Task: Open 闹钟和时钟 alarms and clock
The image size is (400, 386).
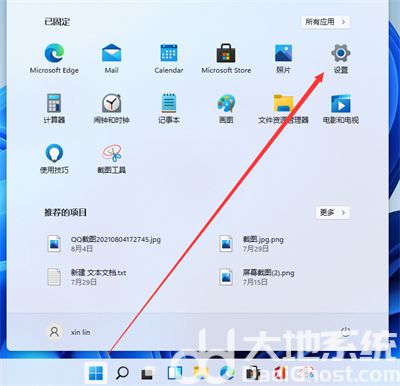Action: (x=111, y=108)
